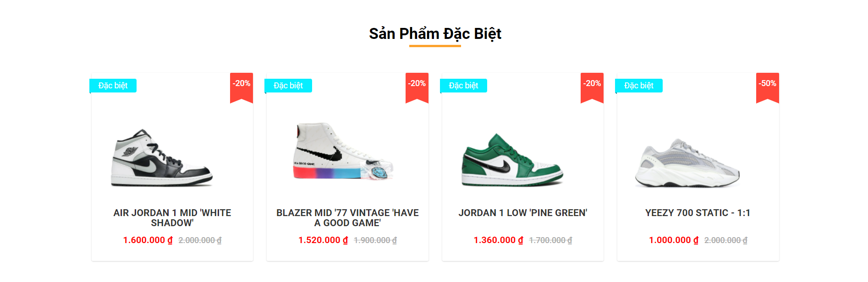Select the 'Đặc biệt' badge on Jordan 1 Low
Image resolution: width=868 pixels, height=282 pixels.
pos(464,85)
